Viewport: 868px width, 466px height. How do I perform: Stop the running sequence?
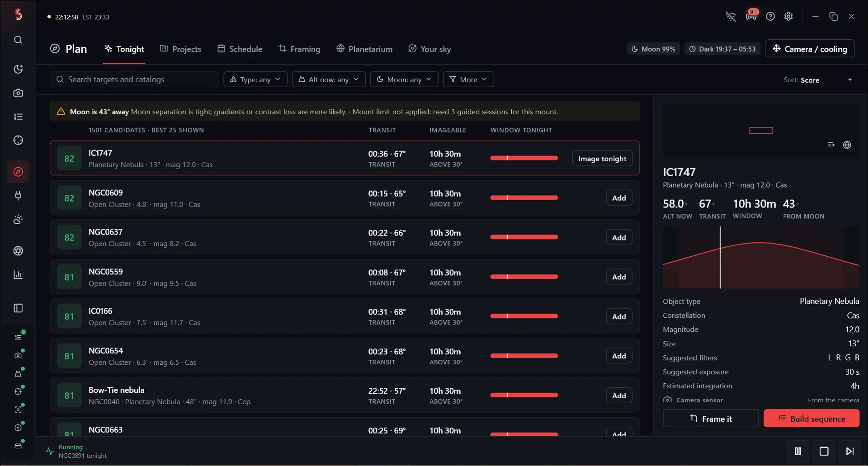tap(824, 451)
